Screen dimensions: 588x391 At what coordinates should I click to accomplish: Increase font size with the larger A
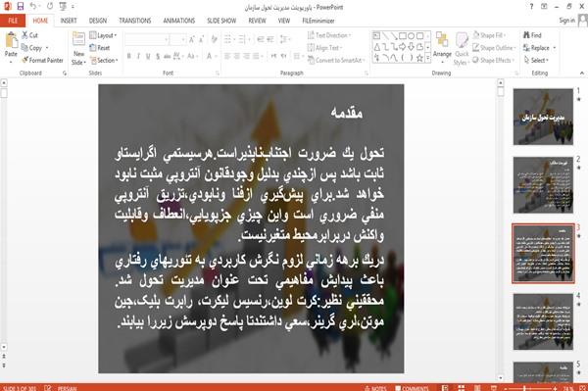(x=192, y=39)
